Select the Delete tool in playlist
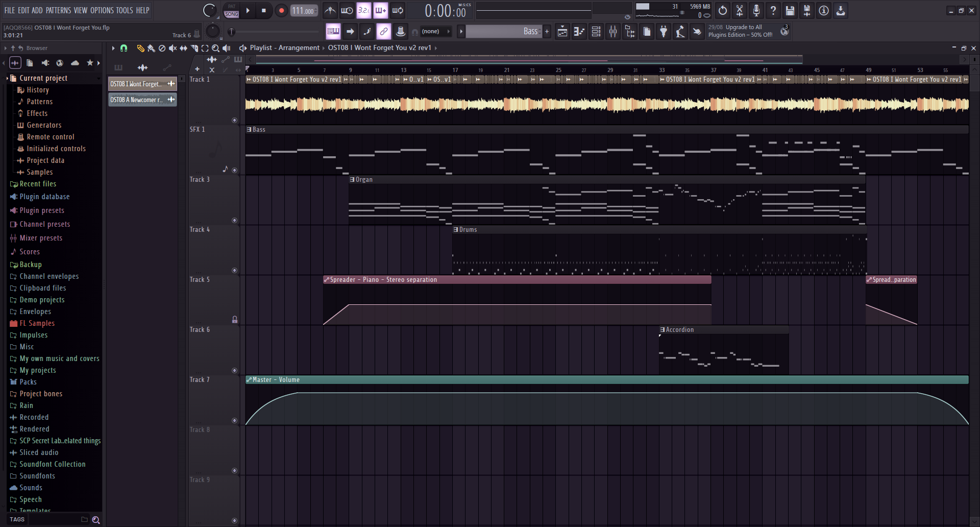 162,48
